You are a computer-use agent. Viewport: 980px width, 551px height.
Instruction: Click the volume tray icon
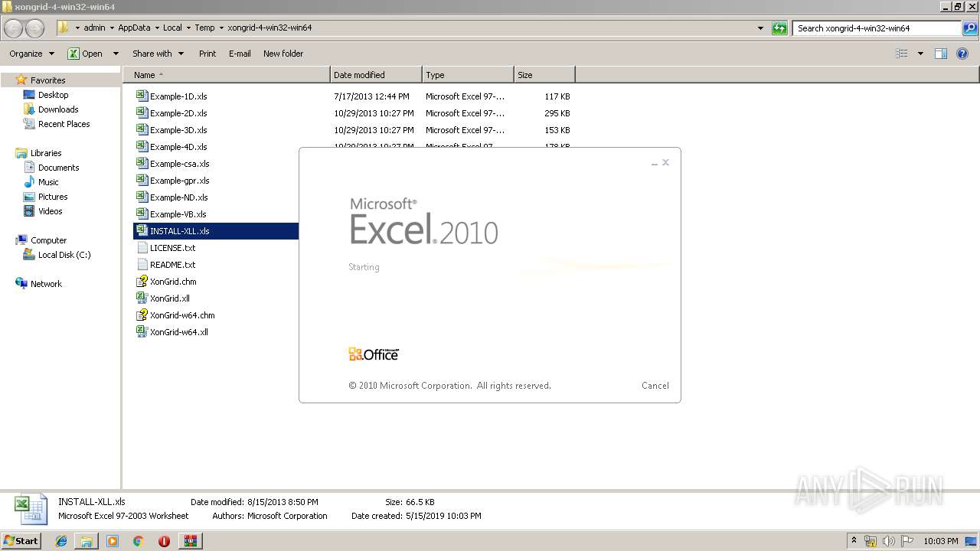point(889,541)
